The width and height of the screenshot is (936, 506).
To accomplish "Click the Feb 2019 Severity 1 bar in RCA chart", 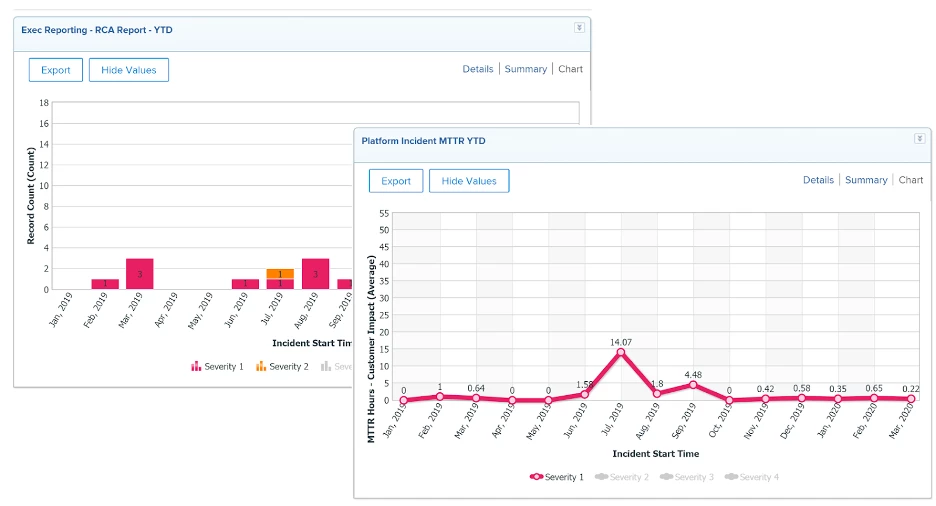I will coord(105,284).
